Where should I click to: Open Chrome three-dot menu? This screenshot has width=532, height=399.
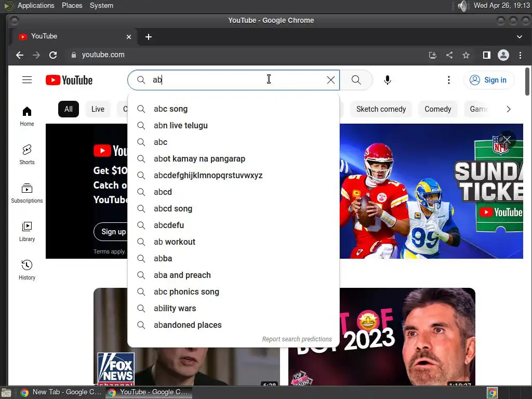tap(520, 55)
